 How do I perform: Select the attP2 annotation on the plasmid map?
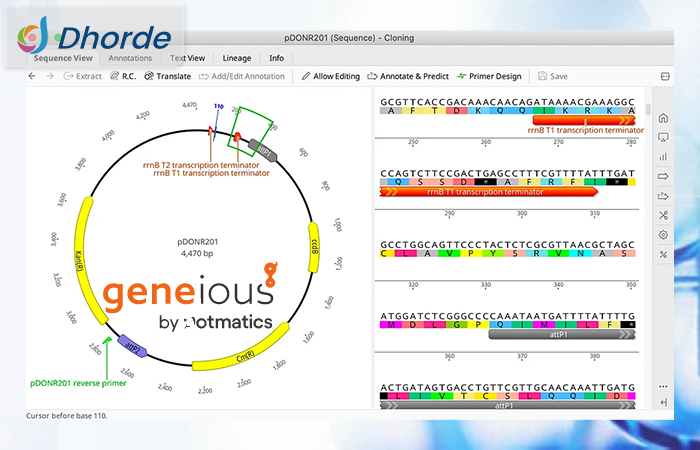coord(132,346)
